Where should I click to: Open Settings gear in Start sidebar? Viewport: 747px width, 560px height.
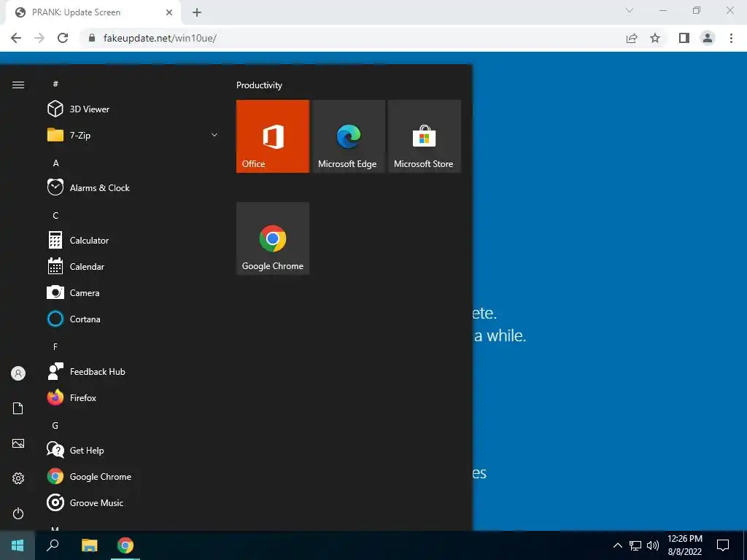(x=18, y=478)
